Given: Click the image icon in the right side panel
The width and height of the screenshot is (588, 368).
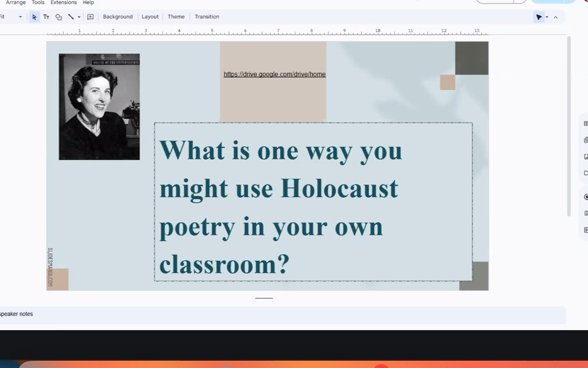Looking at the screenshot, I should point(585,156).
